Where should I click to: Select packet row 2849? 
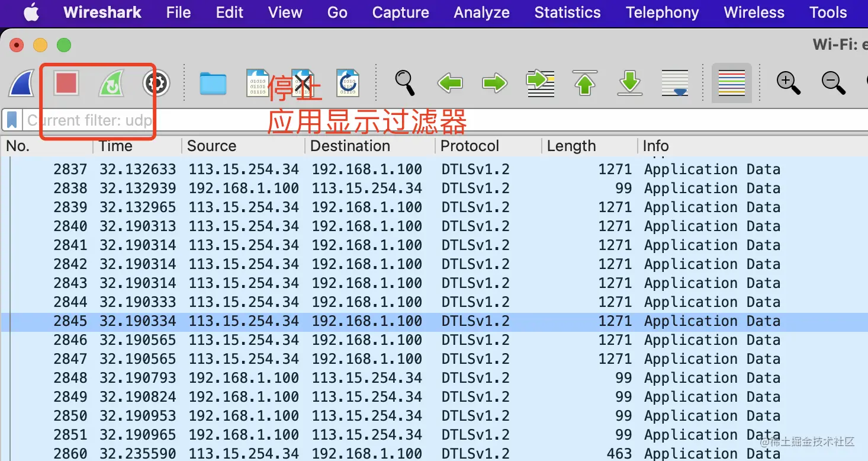tap(434, 397)
